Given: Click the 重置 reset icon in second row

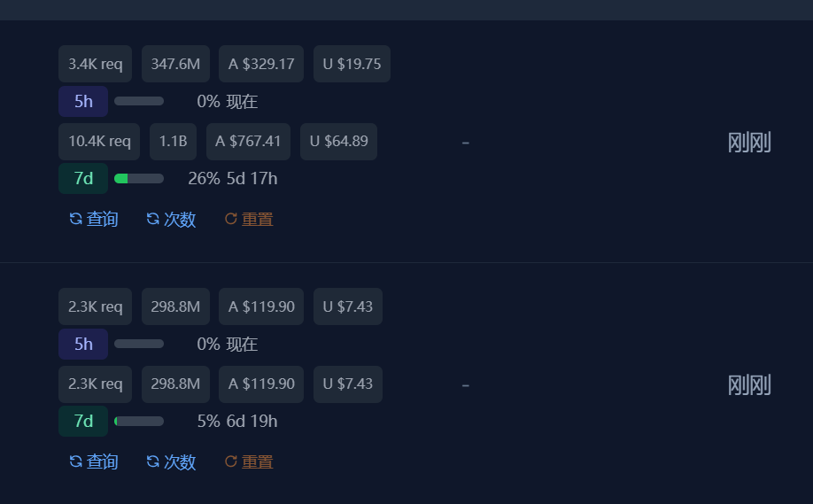Looking at the screenshot, I should point(231,461).
